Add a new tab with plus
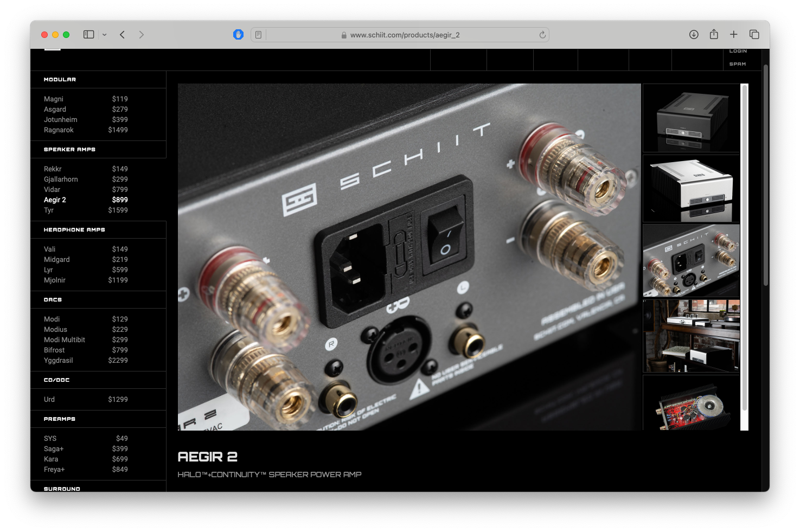Screen dimensions: 800x532 [734, 35]
